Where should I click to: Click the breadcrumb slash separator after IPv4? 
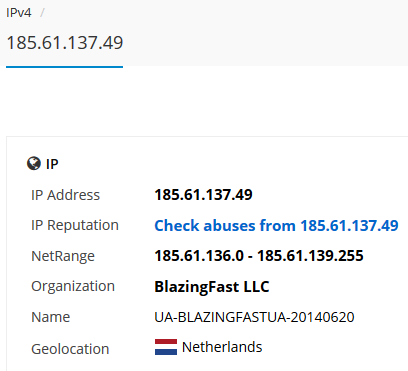(42, 13)
